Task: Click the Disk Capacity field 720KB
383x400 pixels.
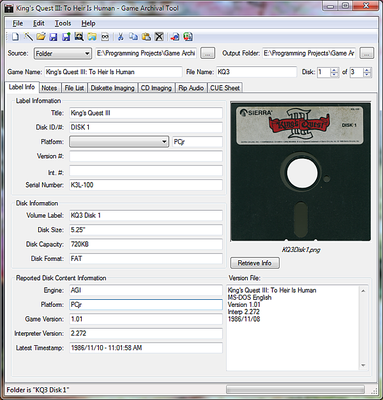Action: coord(146,244)
